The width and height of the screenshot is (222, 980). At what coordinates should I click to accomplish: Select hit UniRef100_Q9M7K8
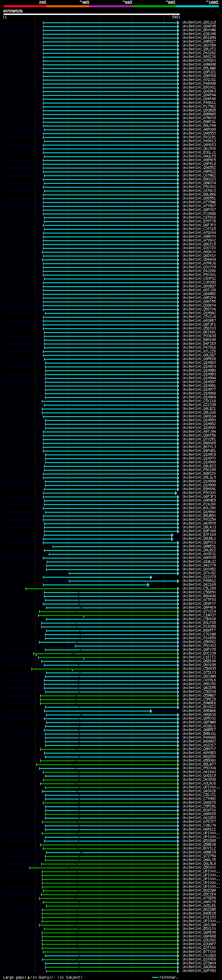click(x=199, y=76)
